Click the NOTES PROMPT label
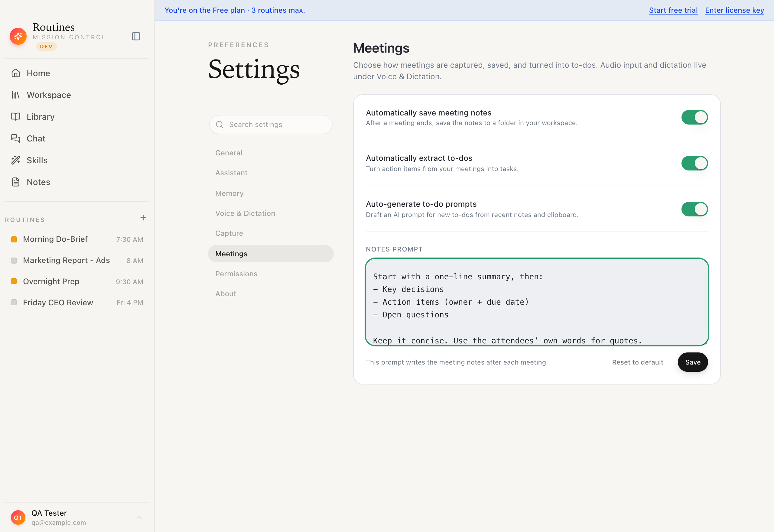The image size is (774, 532). pyautogui.click(x=394, y=249)
